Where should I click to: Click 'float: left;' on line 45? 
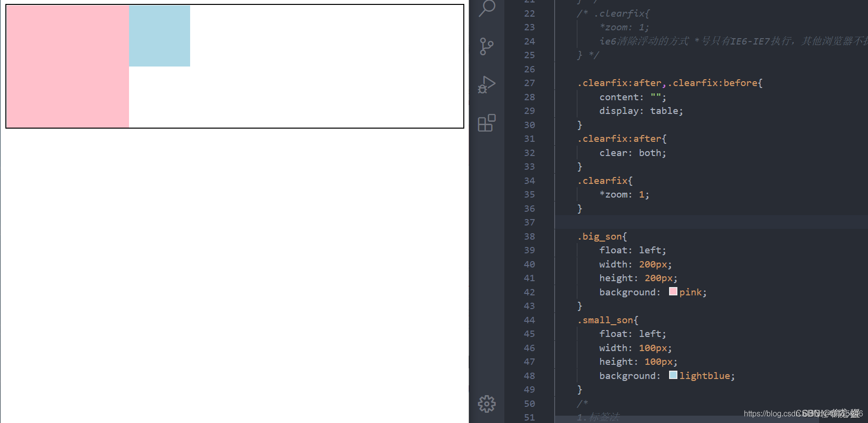[x=633, y=334]
